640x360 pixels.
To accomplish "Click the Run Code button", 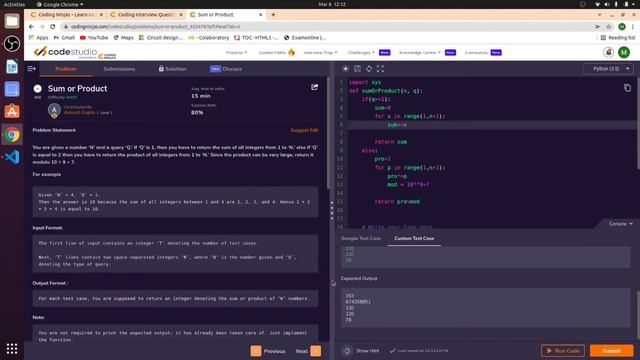I will 563,351.
